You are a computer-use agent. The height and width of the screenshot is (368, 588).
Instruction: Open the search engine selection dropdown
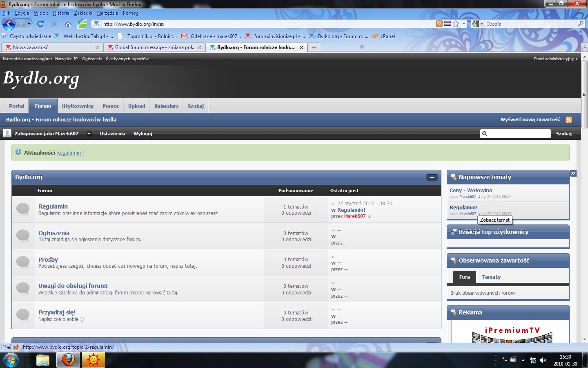coord(482,24)
